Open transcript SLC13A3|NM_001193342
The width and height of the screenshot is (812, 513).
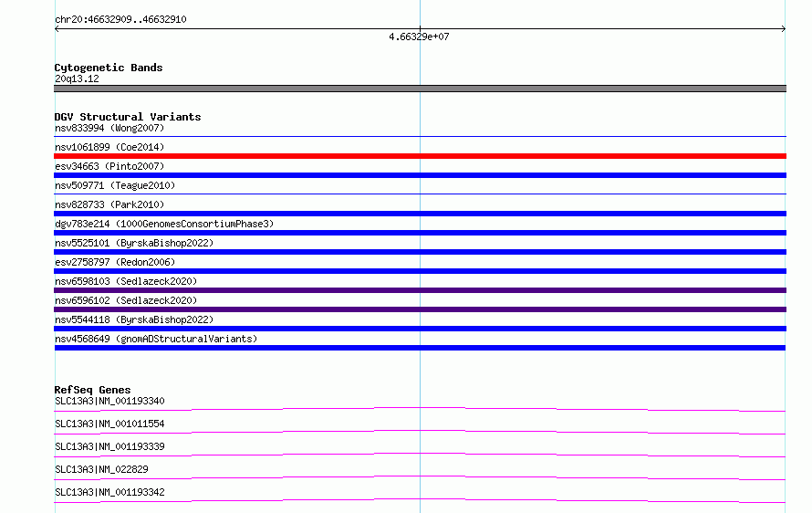pos(109,492)
